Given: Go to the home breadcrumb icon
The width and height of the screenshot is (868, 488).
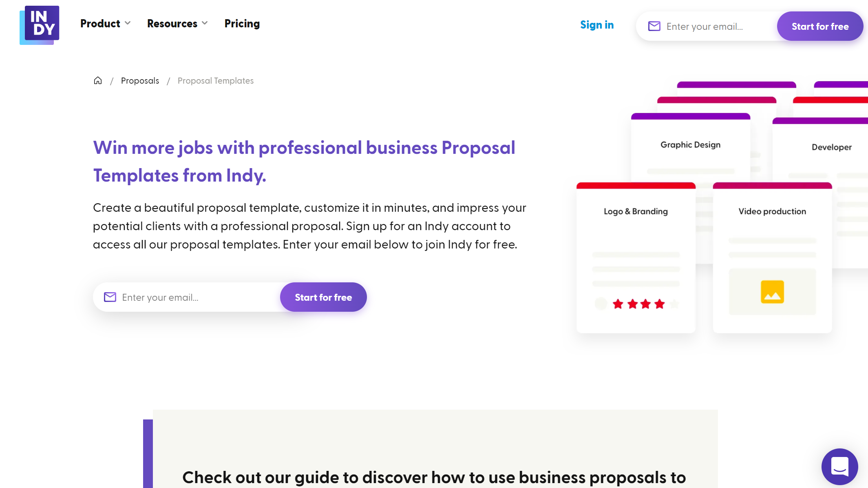Looking at the screenshot, I should (x=98, y=80).
